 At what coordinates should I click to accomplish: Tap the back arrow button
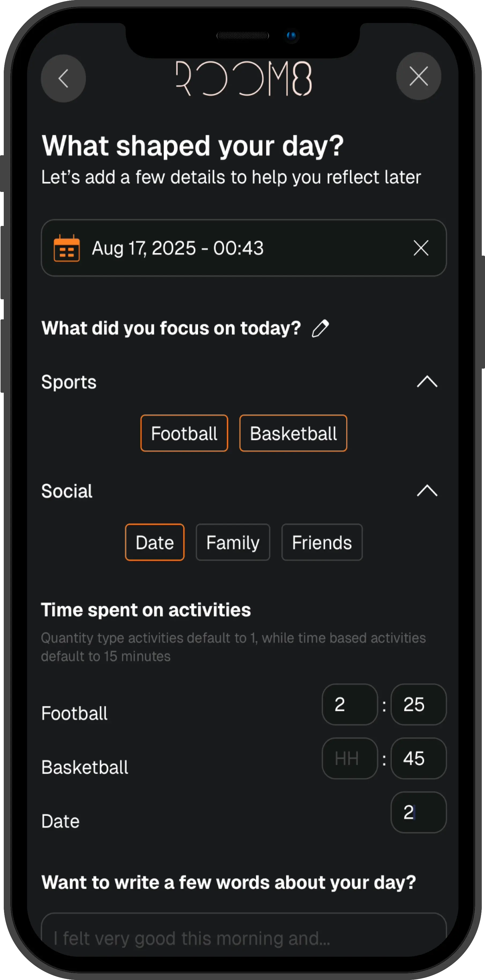(x=63, y=78)
